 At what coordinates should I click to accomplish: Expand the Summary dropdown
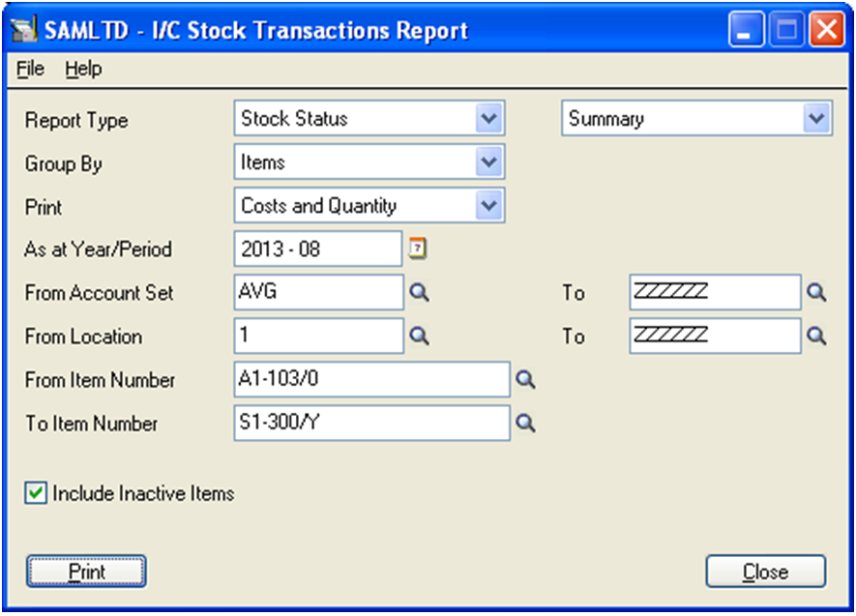pyautogui.click(x=816, y=118)
